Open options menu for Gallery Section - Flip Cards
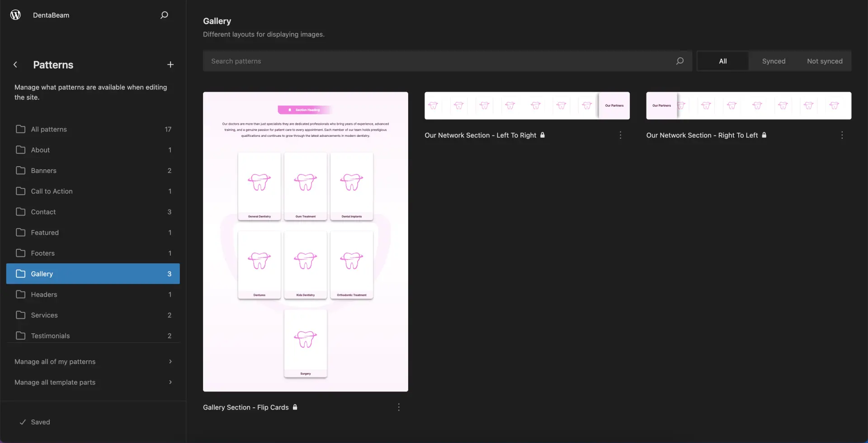This screenshot has height=443, width=868. point(399,407)
